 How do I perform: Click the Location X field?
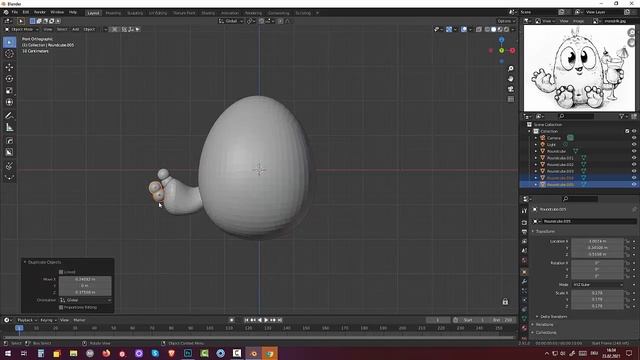pos(598,241)
